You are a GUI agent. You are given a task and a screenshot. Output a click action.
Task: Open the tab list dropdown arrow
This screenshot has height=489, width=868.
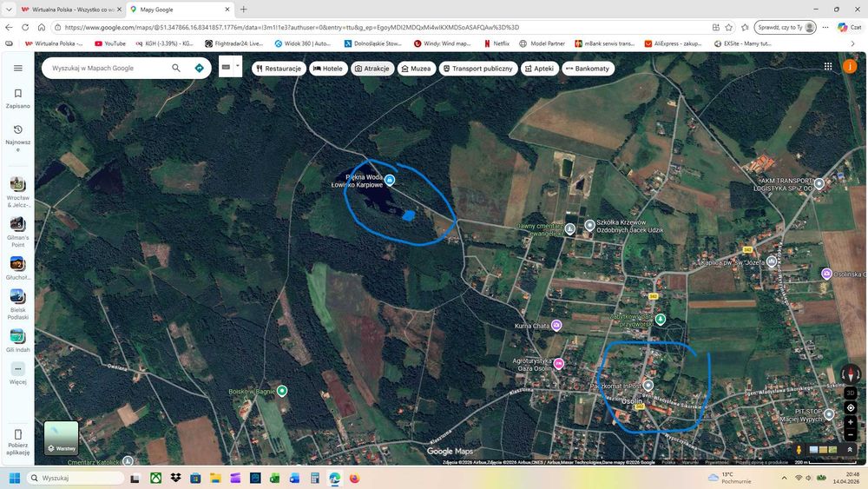pos(9,10)
